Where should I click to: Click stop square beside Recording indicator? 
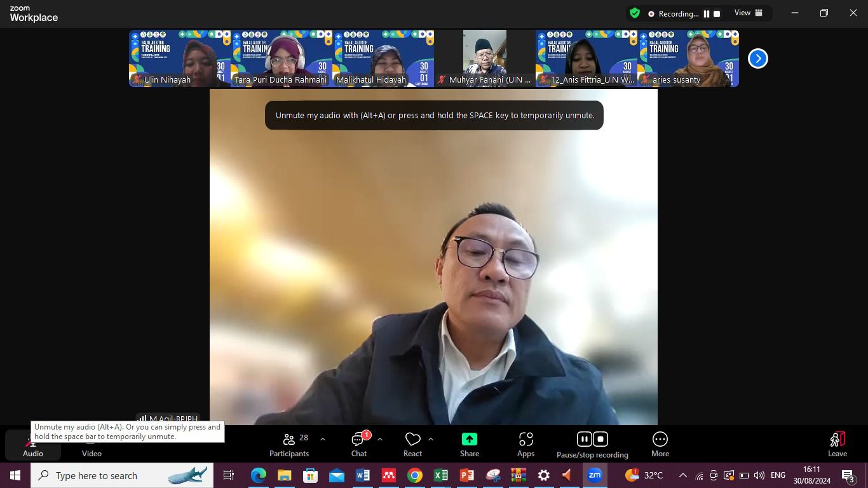point(717,14)
